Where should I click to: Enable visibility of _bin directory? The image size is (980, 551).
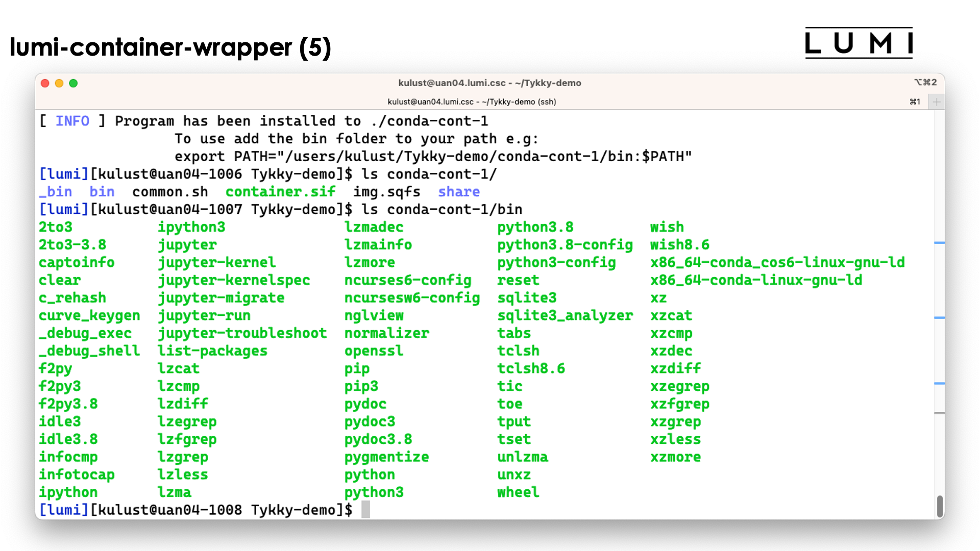[x=51, y=192]
